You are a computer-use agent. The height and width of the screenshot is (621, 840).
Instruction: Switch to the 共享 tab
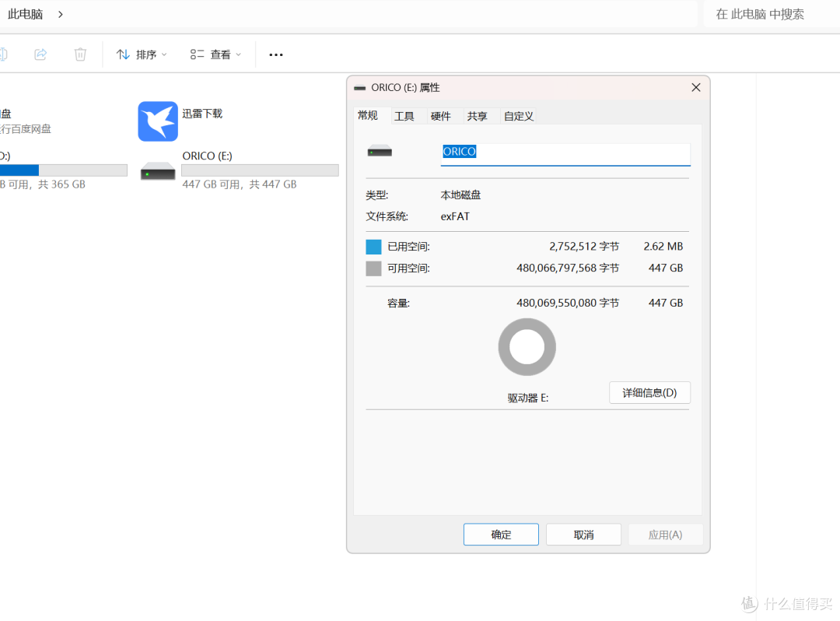(478, 116)
